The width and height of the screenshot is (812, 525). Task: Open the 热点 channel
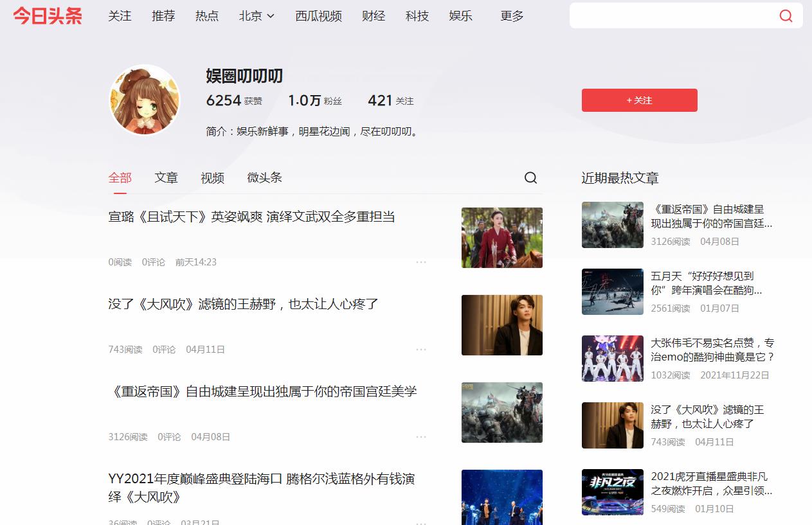207,16
